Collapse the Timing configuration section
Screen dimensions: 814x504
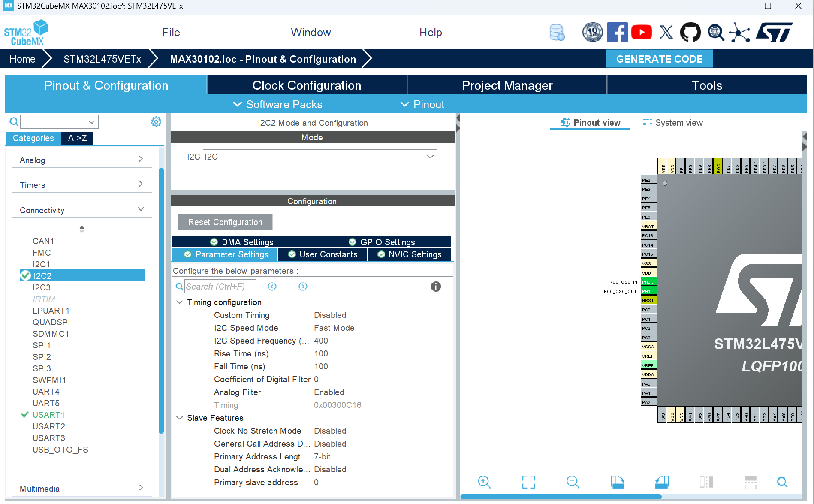pyautogui.click(x=180, y=302)
